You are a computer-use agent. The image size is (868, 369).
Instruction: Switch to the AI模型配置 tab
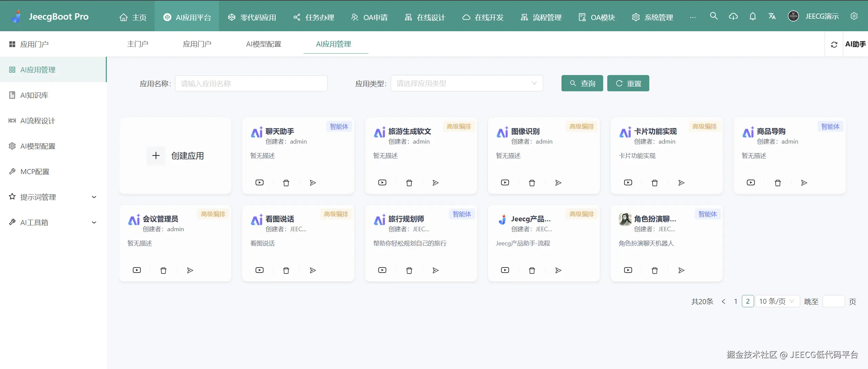click(x=263, y=44)
